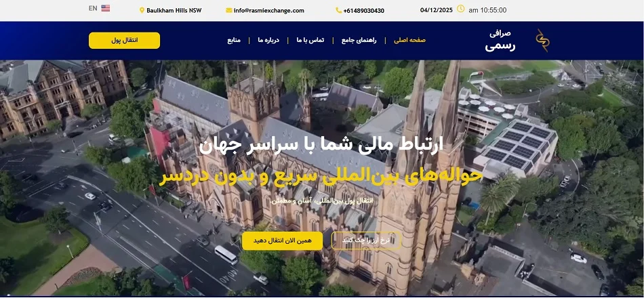Click the gold Rasmi Exchange logo emblem
The image size is (644, 298).
[542, 40]
